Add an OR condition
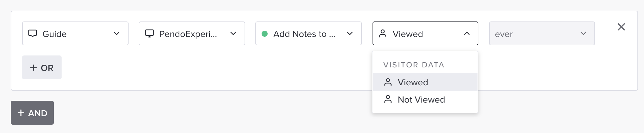Screen dimensions: 644x133 [42, 67]
